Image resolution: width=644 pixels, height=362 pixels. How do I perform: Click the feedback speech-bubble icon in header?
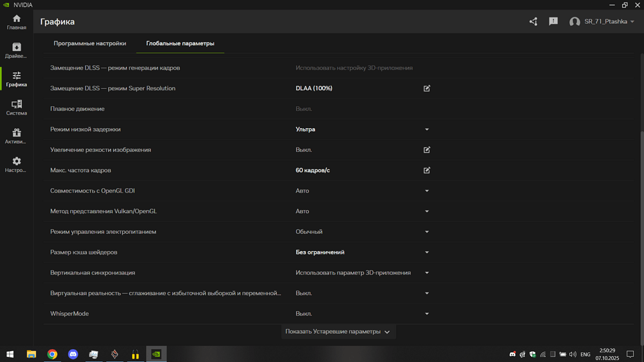(553, 21)
